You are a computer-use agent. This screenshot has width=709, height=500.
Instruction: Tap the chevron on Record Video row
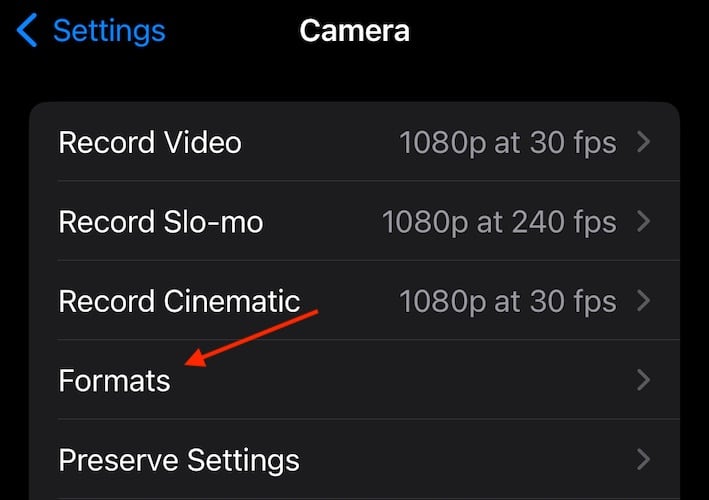[644, 142]
